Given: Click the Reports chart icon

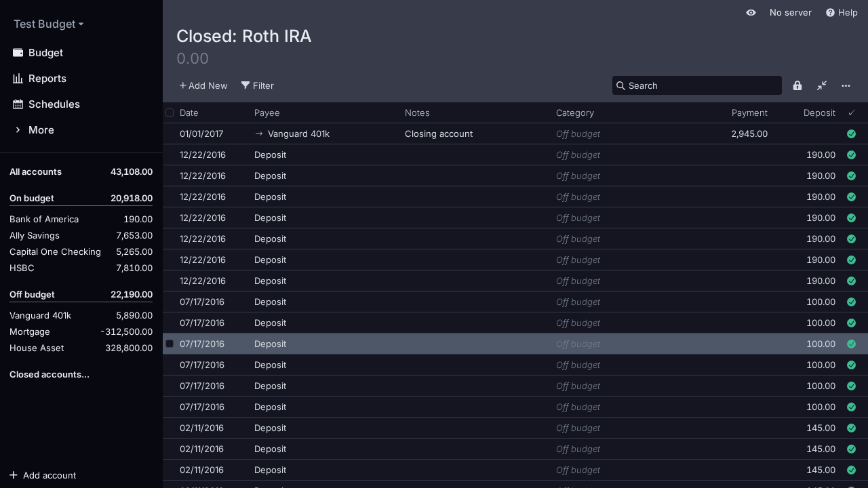Looking at the screenshot, I should coord(18,79).
